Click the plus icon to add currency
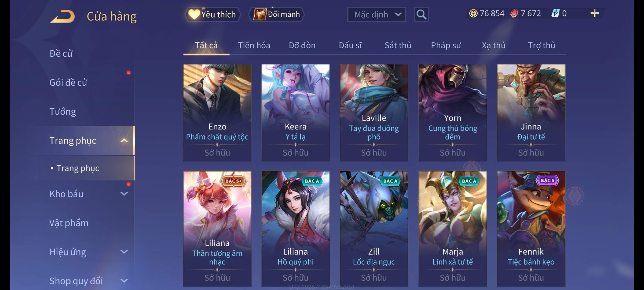The width and height of the screenshot is (644, 290). [594, 13]
